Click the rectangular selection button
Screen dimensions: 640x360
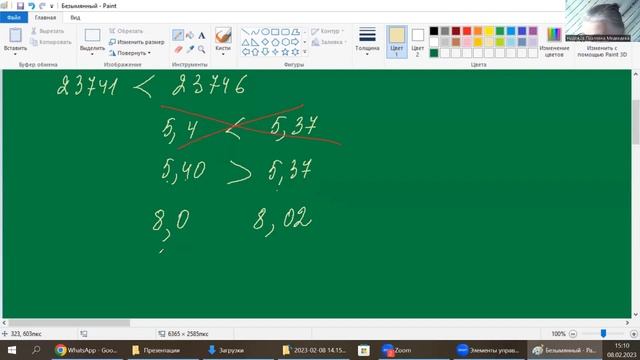click(92, 35)
